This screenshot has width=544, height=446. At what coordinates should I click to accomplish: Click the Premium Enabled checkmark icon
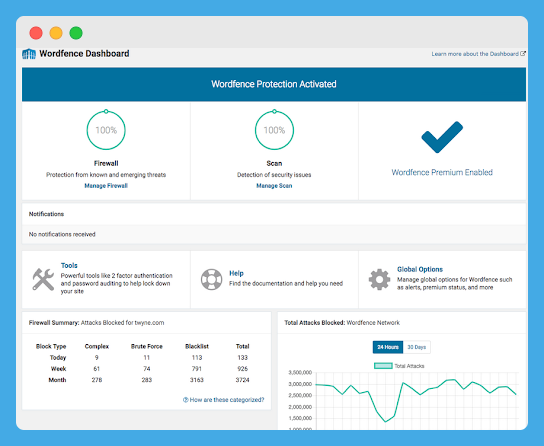pyautogui.click(x=442, y=137)
